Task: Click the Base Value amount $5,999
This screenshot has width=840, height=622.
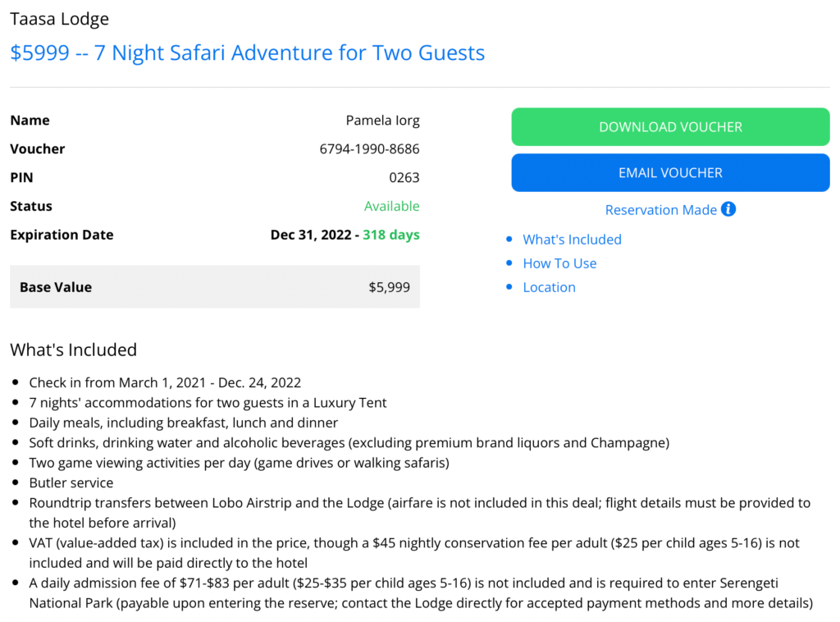Action: tap(389, 287)
